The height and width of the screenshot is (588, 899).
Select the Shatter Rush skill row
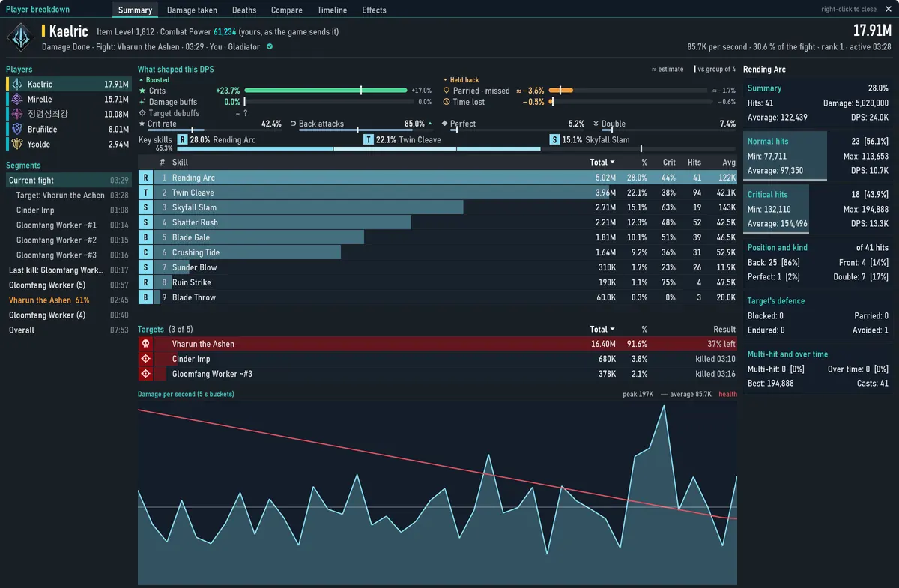coord(438,222)
